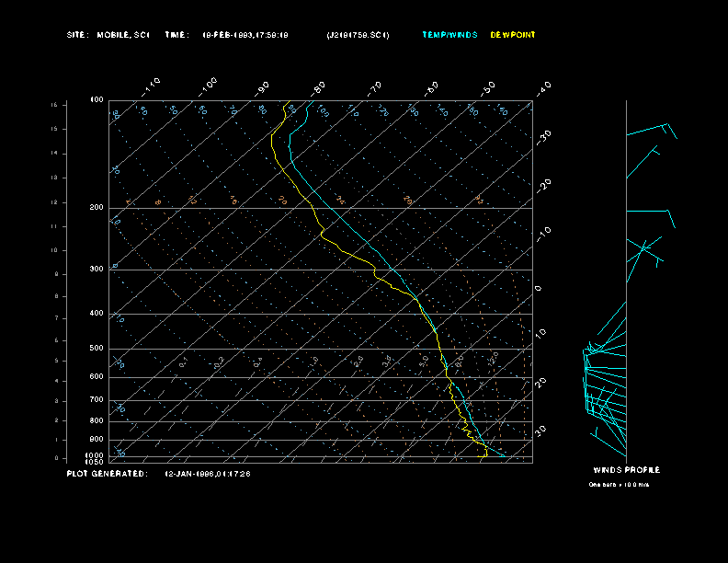Click the plot generation date 12-JAN-1996

point(207,474)
